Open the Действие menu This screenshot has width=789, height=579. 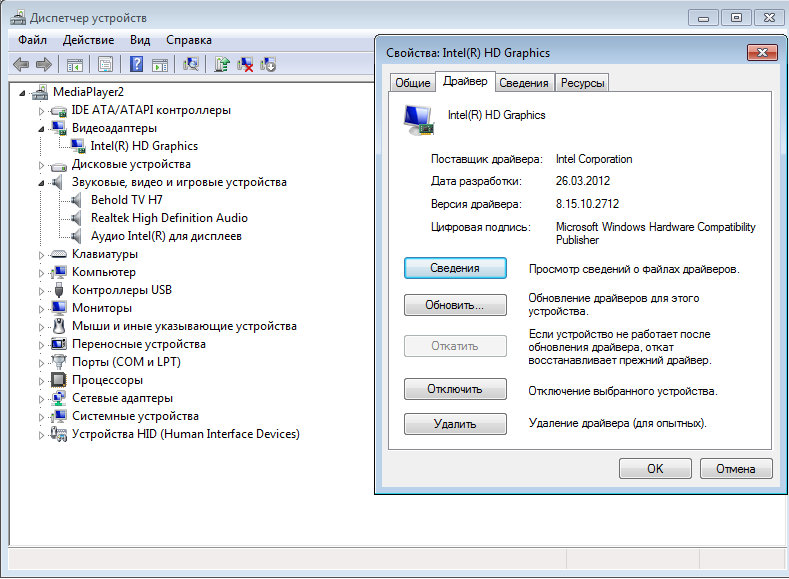(88, 40)
